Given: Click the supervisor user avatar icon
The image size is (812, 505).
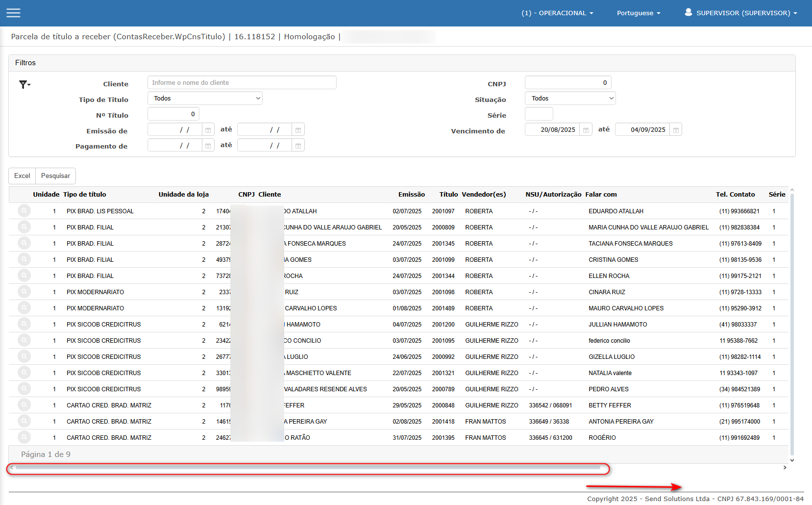Looking at the screenshot, I should tap(688, 12).
